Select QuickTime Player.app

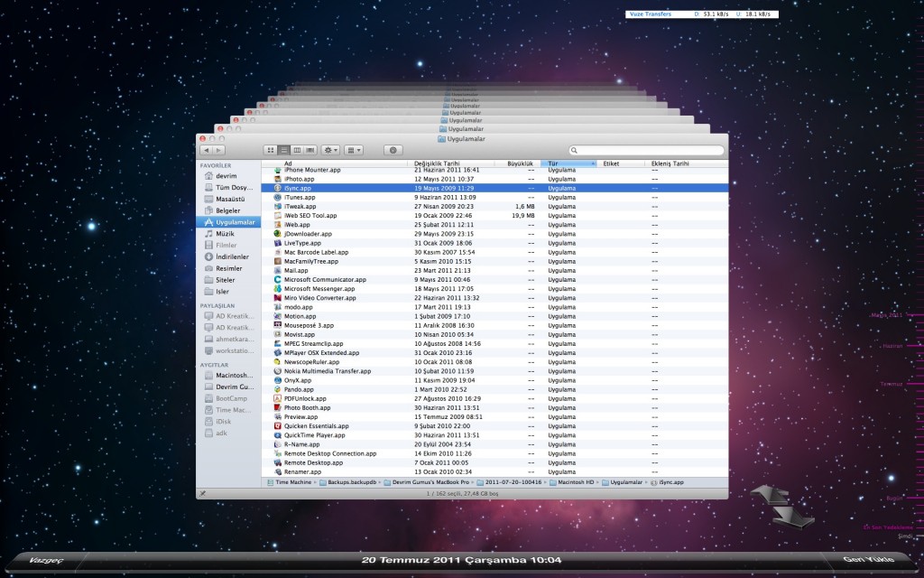pos(495,434)
